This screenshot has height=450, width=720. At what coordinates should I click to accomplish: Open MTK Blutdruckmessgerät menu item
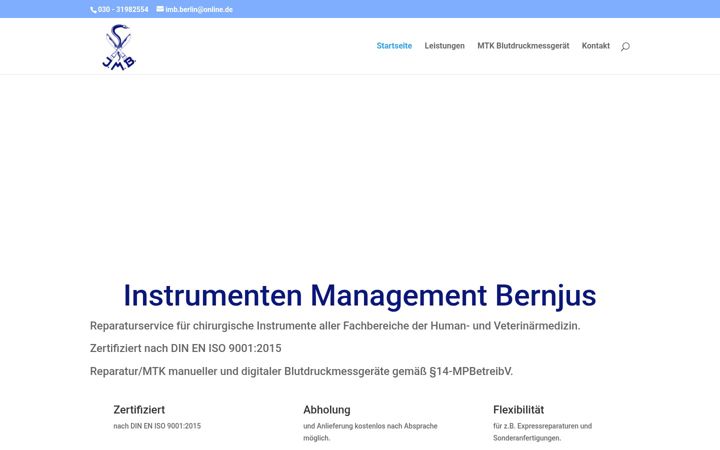point(523,45)
